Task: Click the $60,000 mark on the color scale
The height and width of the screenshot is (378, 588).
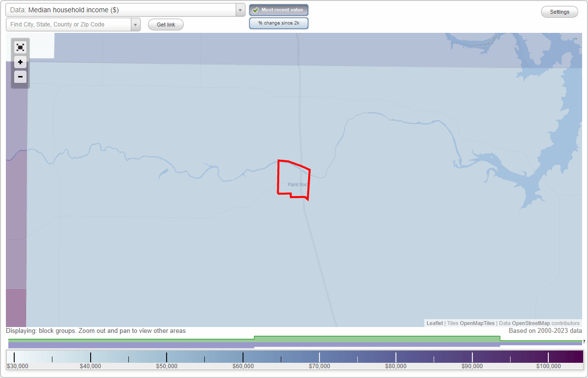Action: tap(244, 356)
